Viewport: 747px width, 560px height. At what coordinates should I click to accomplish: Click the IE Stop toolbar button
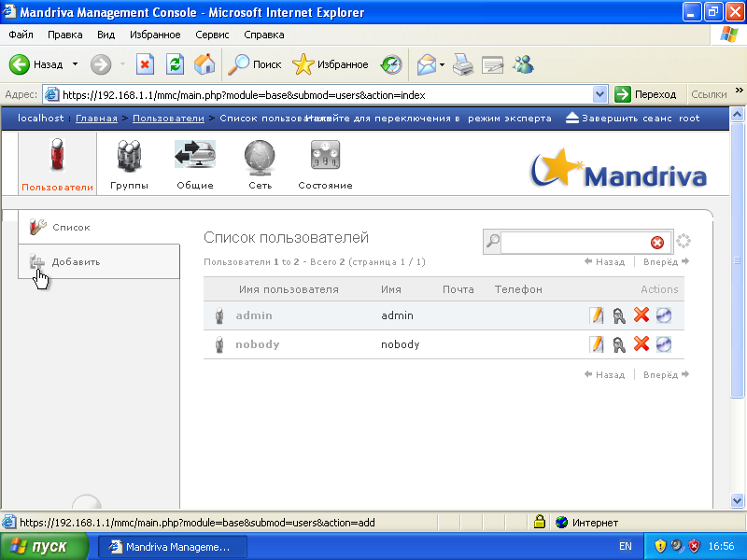point(145,64)
